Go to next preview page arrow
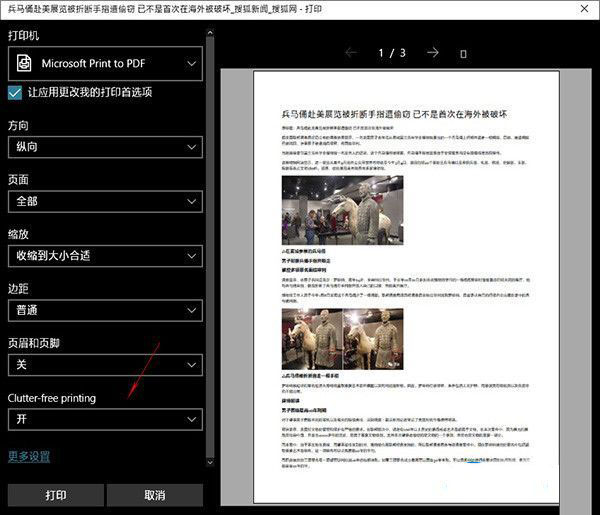The height and width of the screenshot is (515, 600). point(432,52)
